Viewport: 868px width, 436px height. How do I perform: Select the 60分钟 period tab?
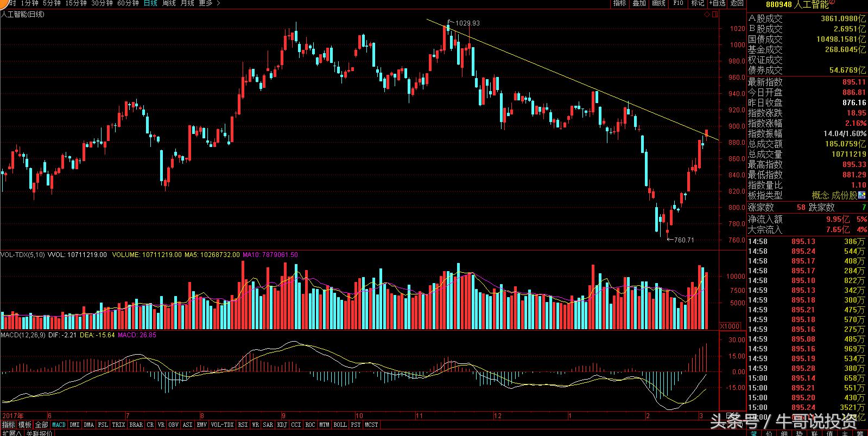(128, 3)
